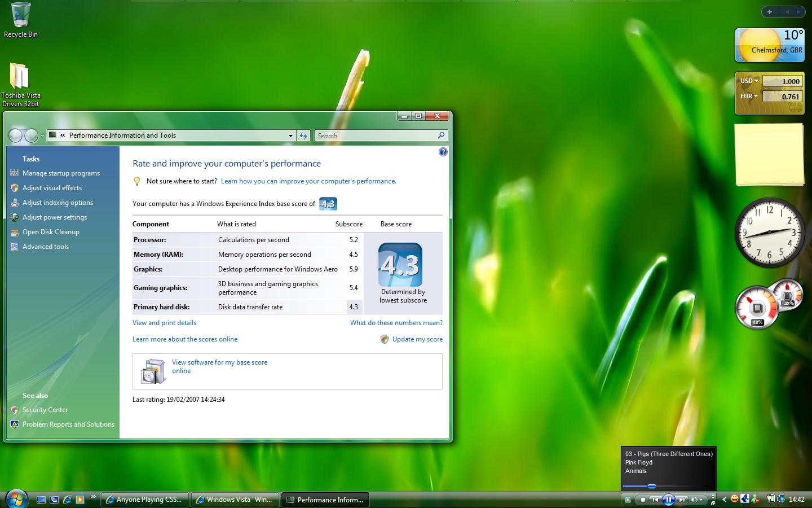
Task: Click the Gaming graphics row label
Action: pyautogui.click(x=160, y=288)
